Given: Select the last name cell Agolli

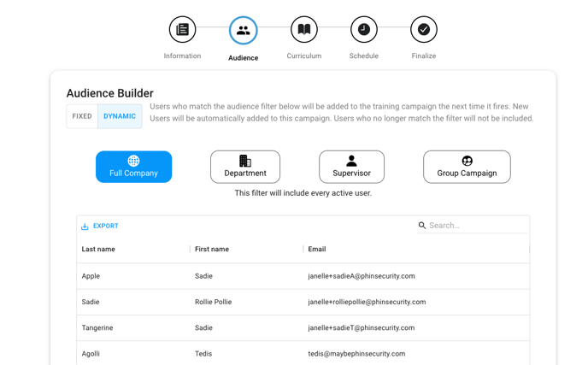Looking at the screenshot, I should [x=91, y=354].
